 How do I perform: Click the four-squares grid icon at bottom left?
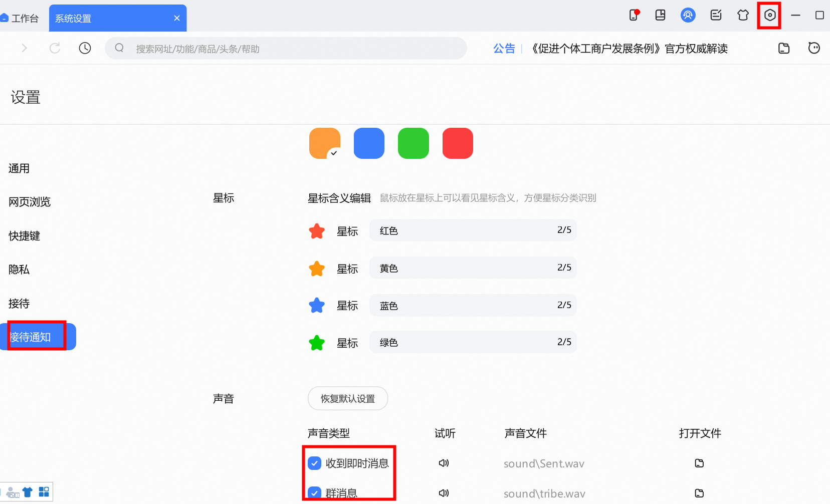(44, 492)
